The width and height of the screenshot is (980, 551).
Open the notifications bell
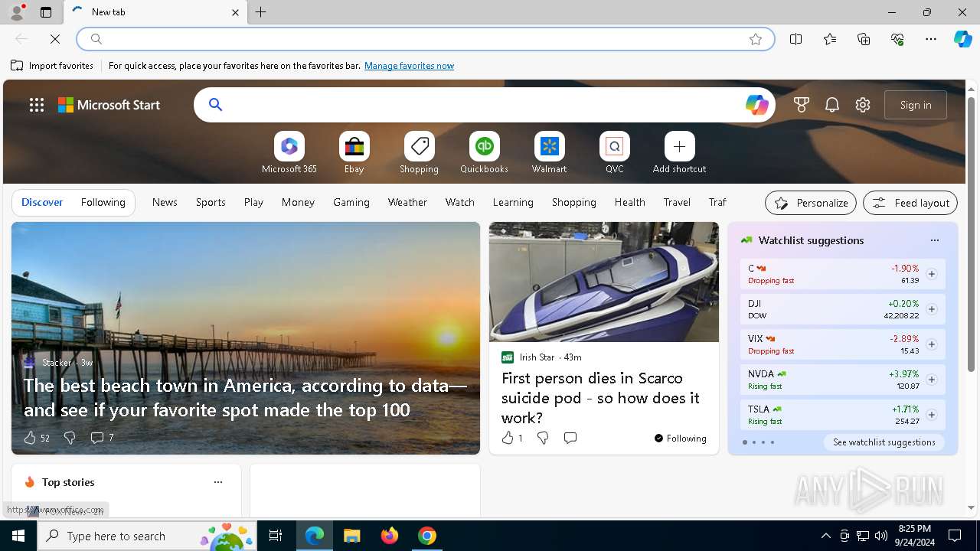(832, 105)
